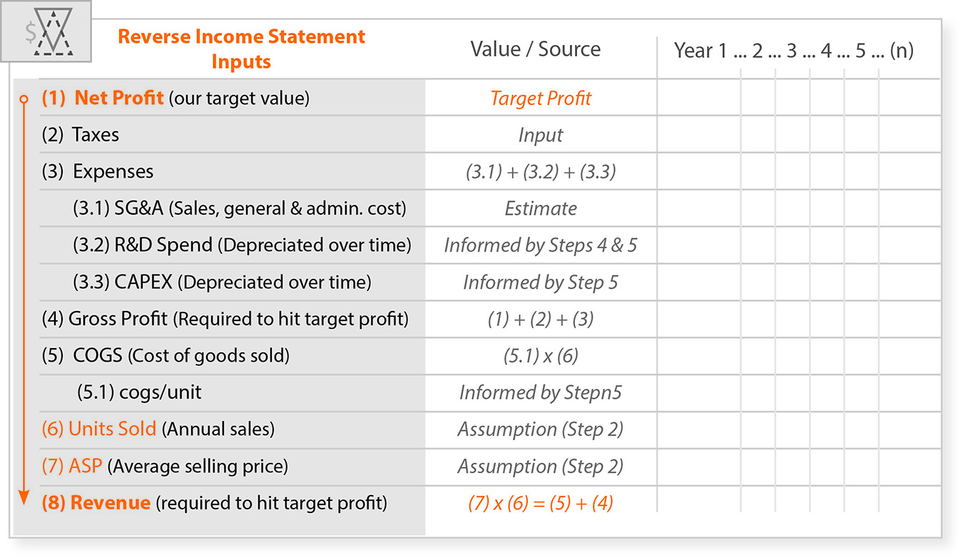The height and width of the screenshot is (560, 963).
Task: Expand the Expenses row
Action: click(x=98, y=172)
